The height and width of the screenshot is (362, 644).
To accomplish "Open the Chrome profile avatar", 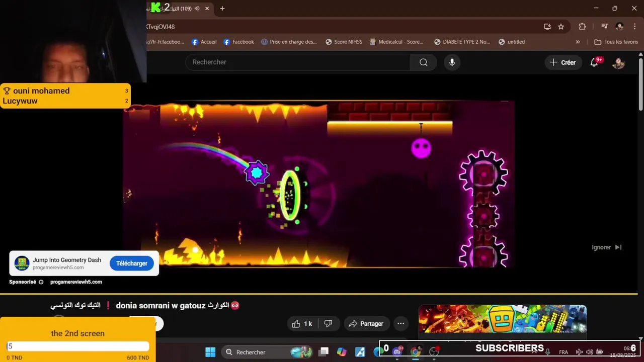I will [x=619, y=27].
